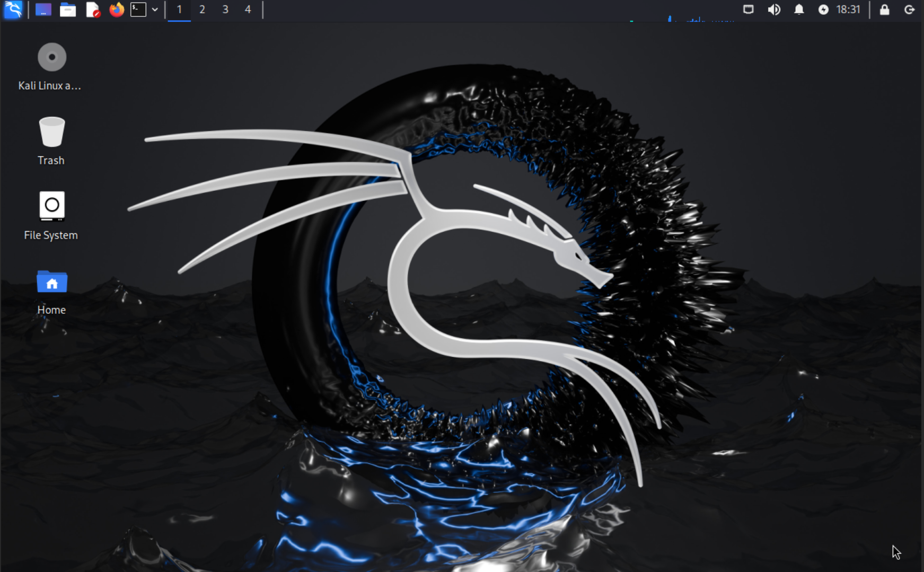Open the notifications bell
Image resolution: width=924 pixels, height=572 pixels.
[799, 10]
